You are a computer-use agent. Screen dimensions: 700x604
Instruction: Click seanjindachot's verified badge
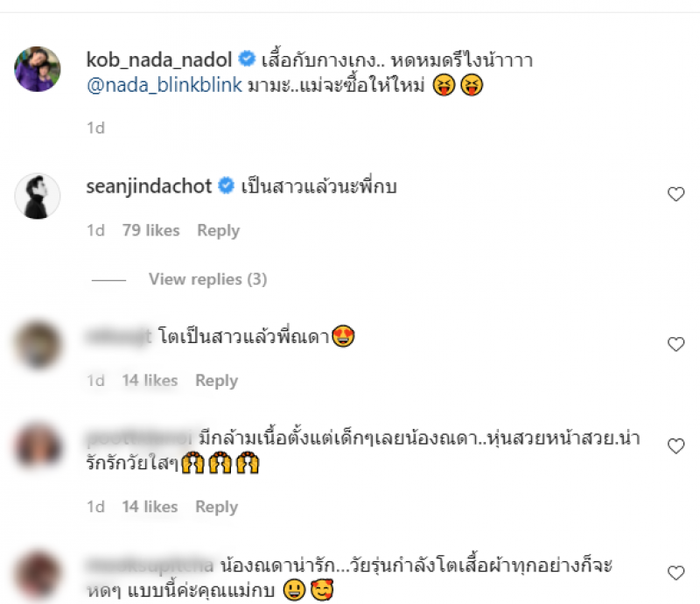pyautogui.click(x=226, y=186)
